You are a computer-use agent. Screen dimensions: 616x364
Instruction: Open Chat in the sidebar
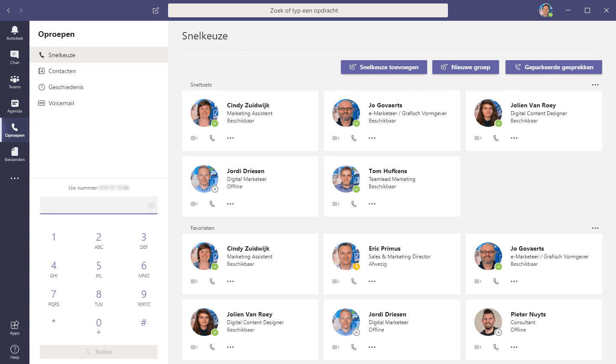(x=15, y=57)
